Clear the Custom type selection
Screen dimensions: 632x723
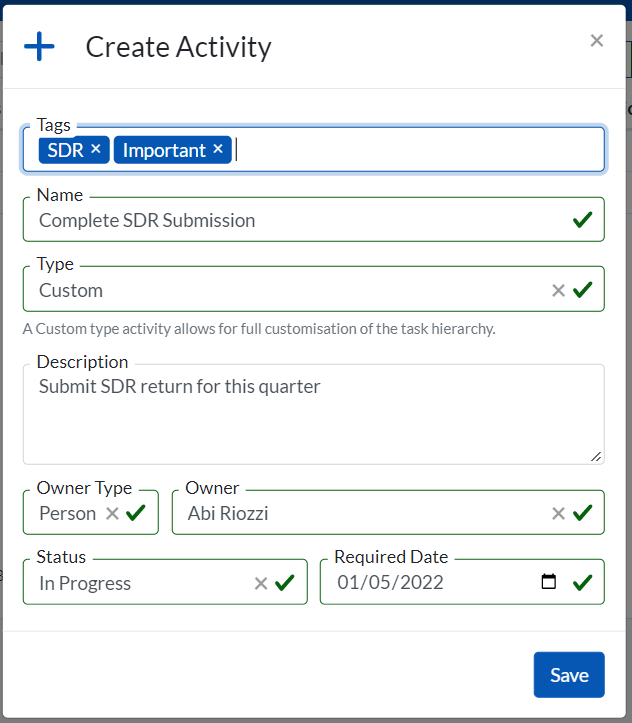click(x=559, y=290)
